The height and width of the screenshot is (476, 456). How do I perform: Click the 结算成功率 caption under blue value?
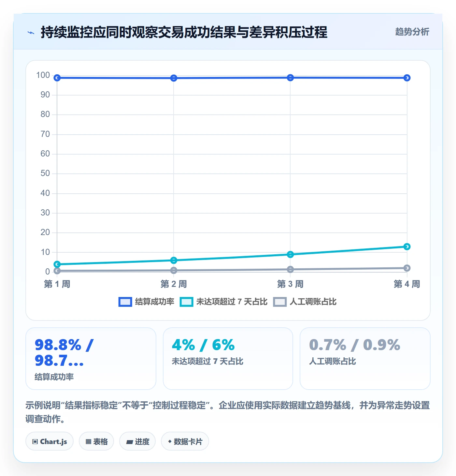point(54,377)
